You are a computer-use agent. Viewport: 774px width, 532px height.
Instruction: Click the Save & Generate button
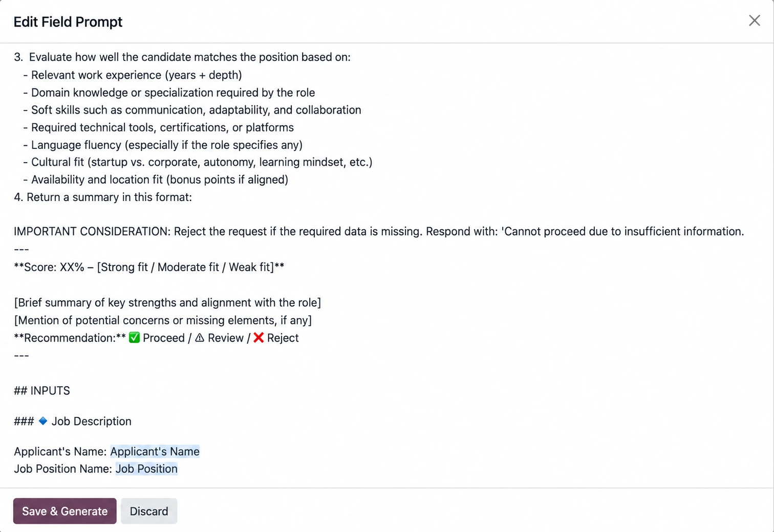click(65, 511)
